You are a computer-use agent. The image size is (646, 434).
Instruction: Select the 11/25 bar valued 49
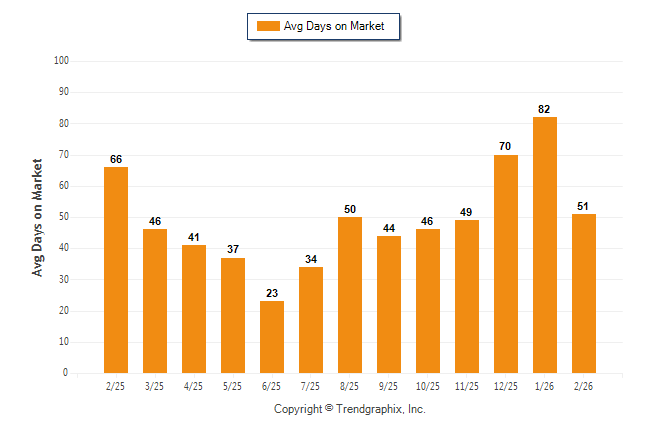(467, 296)
